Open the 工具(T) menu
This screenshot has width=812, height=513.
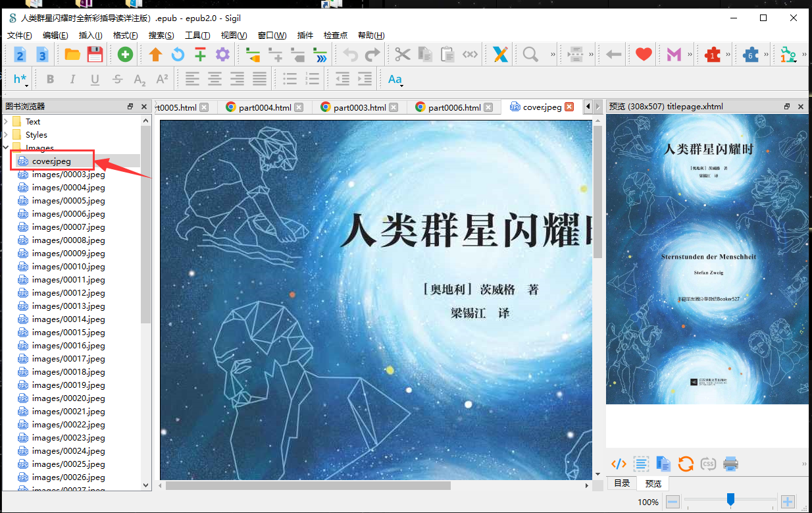197,36
